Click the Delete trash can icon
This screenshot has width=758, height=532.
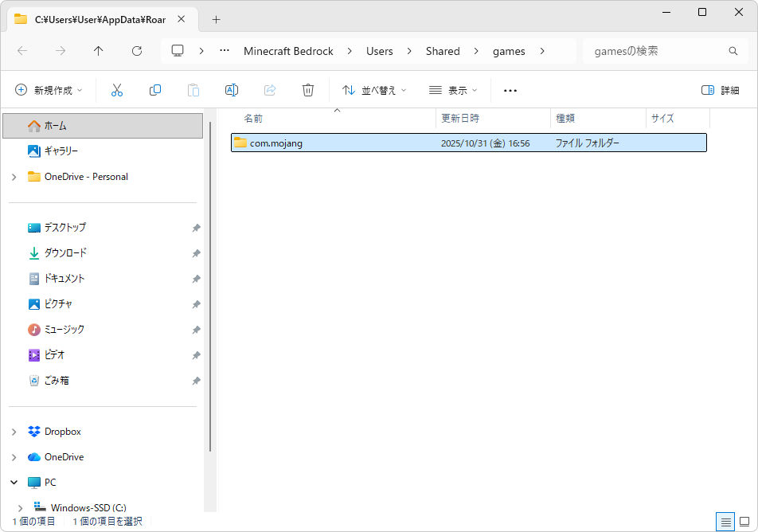coord(308,91)
